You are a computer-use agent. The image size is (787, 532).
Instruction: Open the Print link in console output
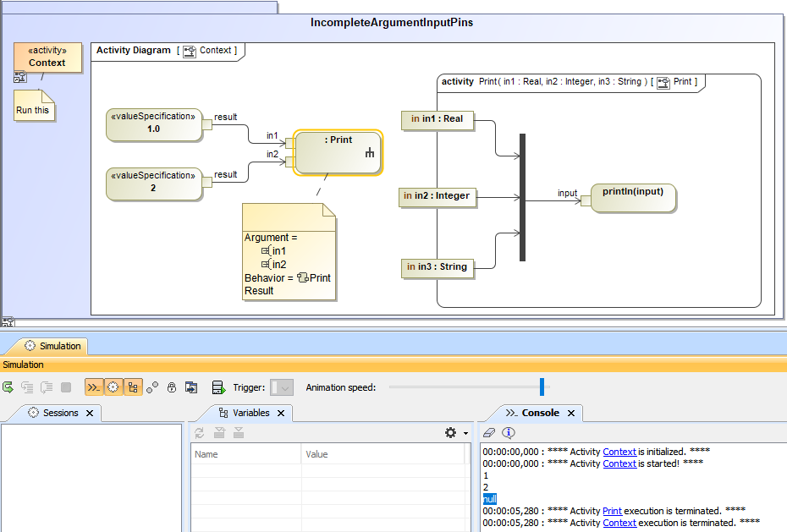click(612, 511)
